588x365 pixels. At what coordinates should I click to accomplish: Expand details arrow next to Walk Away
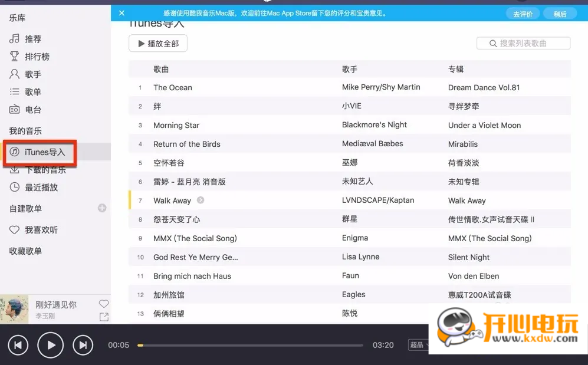(199, 200)
